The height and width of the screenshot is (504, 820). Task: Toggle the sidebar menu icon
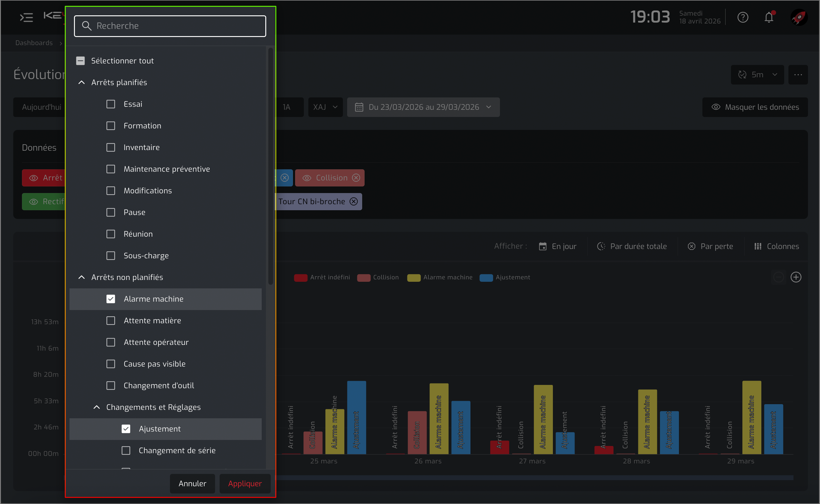point(26,17)
